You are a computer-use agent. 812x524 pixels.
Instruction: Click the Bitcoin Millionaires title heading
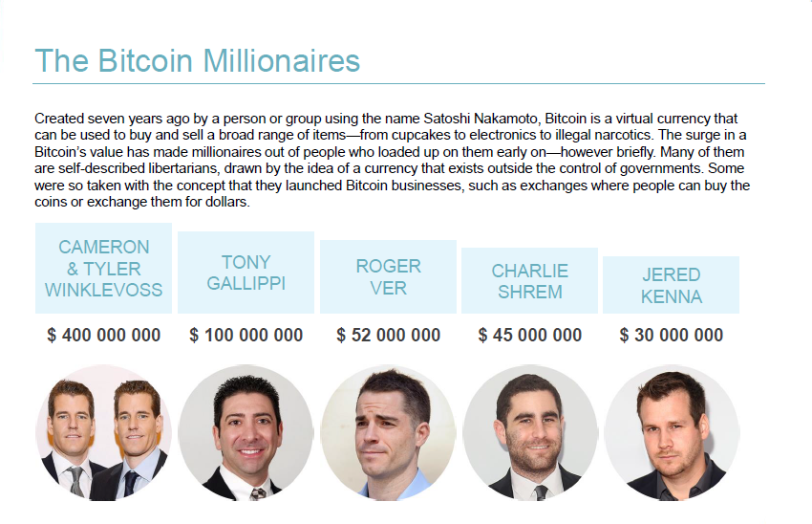click(198, 60)
